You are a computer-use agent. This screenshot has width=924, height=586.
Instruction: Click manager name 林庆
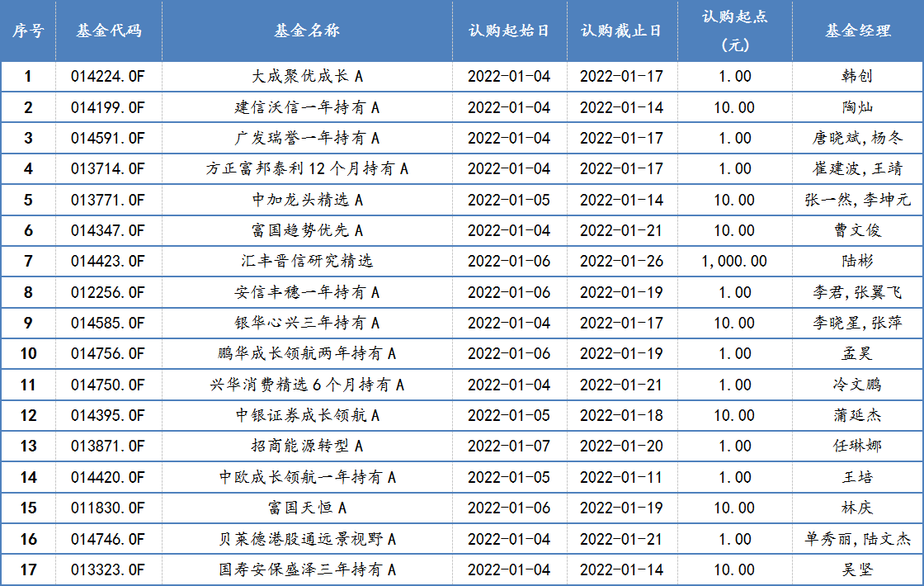pyautogui.click(x=857, y=508)
